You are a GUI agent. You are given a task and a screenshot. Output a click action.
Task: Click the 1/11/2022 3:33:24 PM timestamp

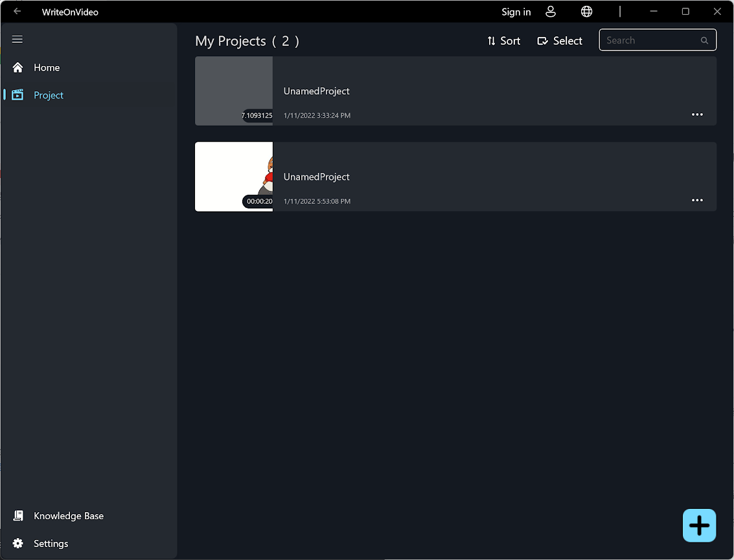point(317,115)
